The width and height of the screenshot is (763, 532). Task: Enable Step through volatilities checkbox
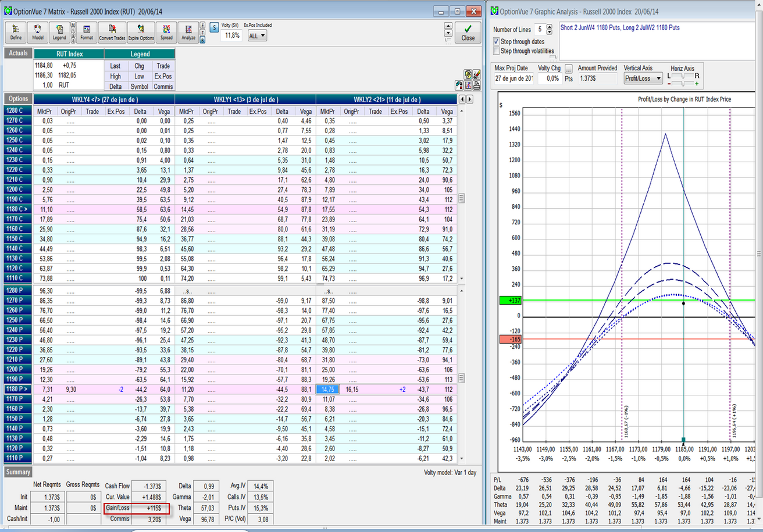pos(496,51)
